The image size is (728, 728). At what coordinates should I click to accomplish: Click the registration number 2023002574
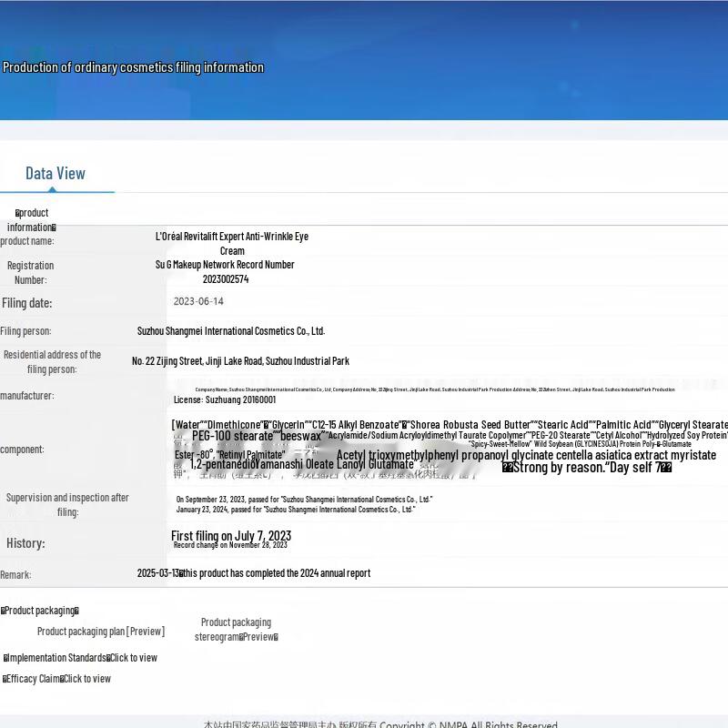coord(225,279)
